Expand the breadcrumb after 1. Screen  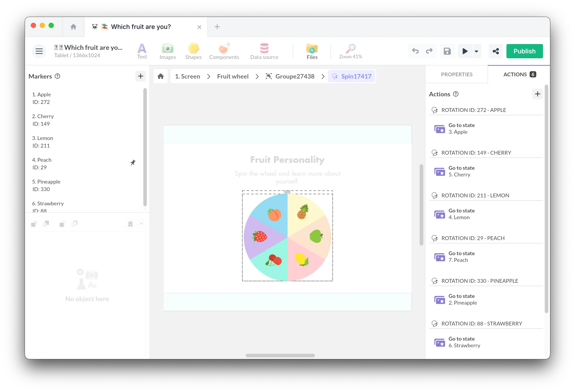[x=208, y=77]
